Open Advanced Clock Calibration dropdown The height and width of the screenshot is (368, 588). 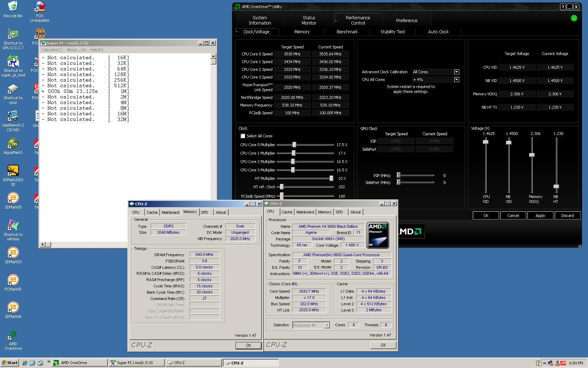pyautogui.click(x=456, y=72)
